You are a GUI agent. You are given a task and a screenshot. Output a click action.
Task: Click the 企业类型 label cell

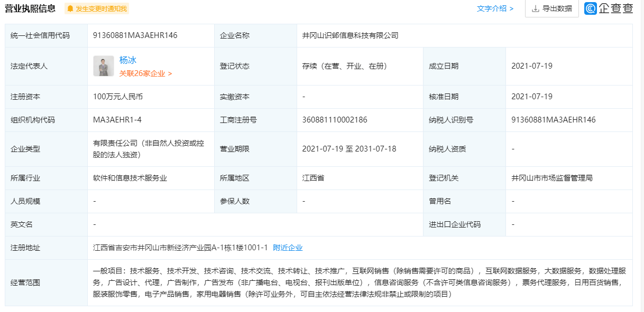47,148
